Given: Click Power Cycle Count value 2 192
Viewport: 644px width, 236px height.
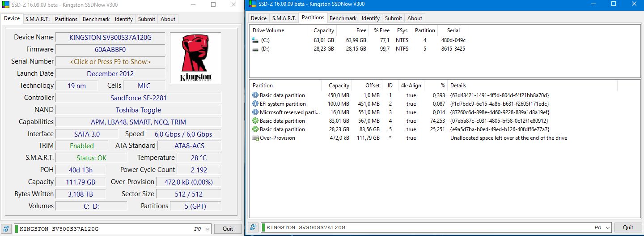Looking at the screenshot, I should [199, 170].
